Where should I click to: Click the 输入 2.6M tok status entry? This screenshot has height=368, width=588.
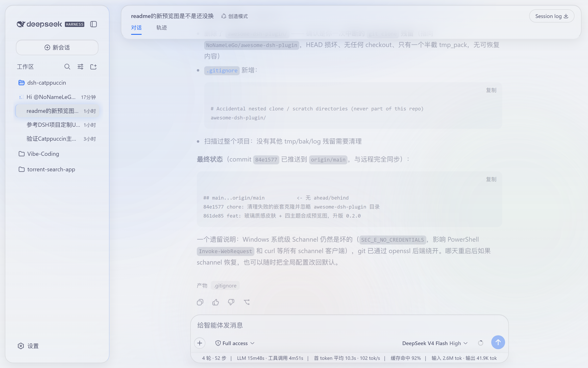pos(447,358)
